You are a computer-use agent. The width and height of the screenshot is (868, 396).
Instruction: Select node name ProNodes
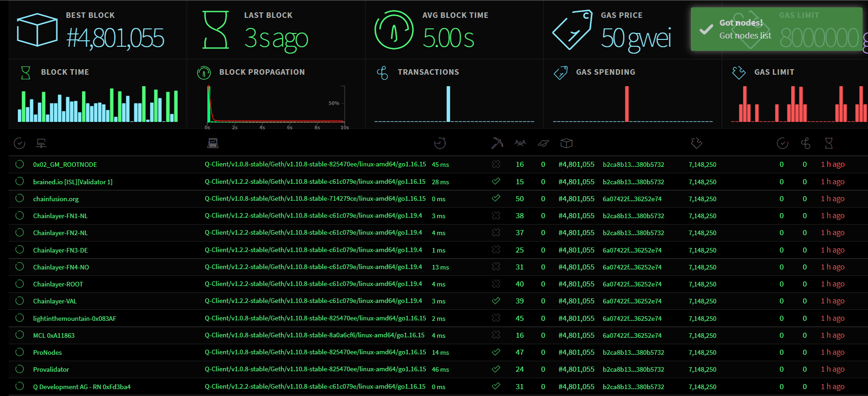pyautogui.click(x=47, y=352)
